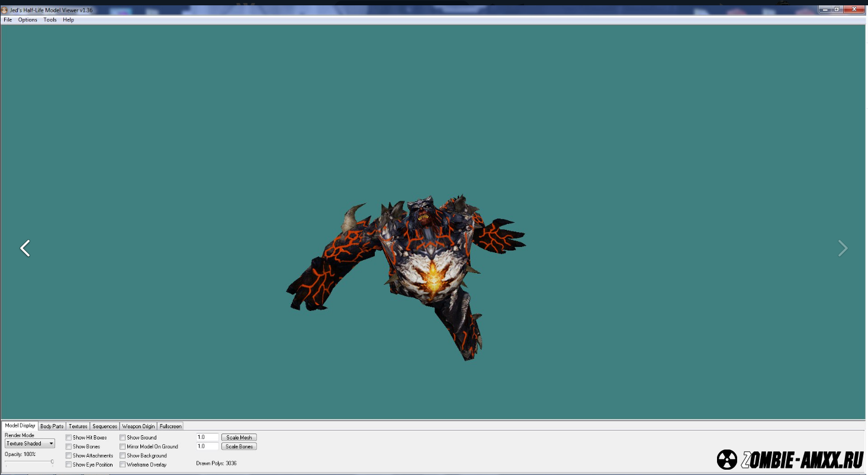The image size is (868, 475).
Task: Switch to the Body Parts tab
Action: 52,426
